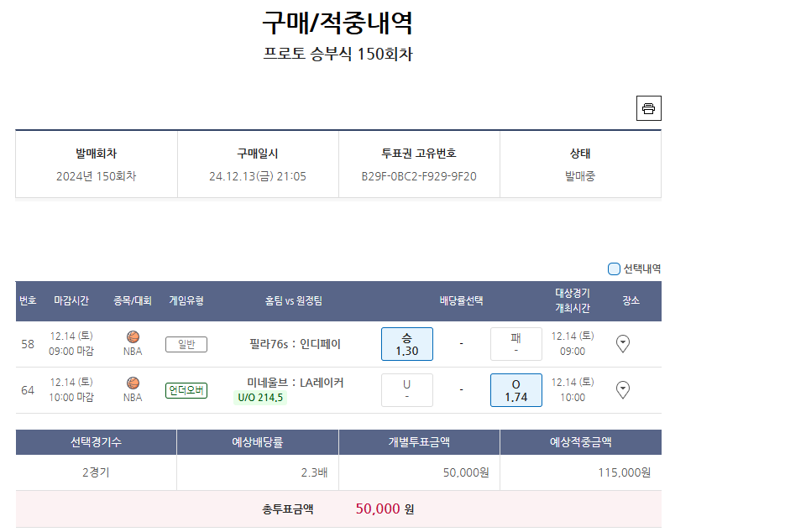Viewport: 806px width, 532px height.
Task: Click the print icon button
Action: [x=648, y=108]
